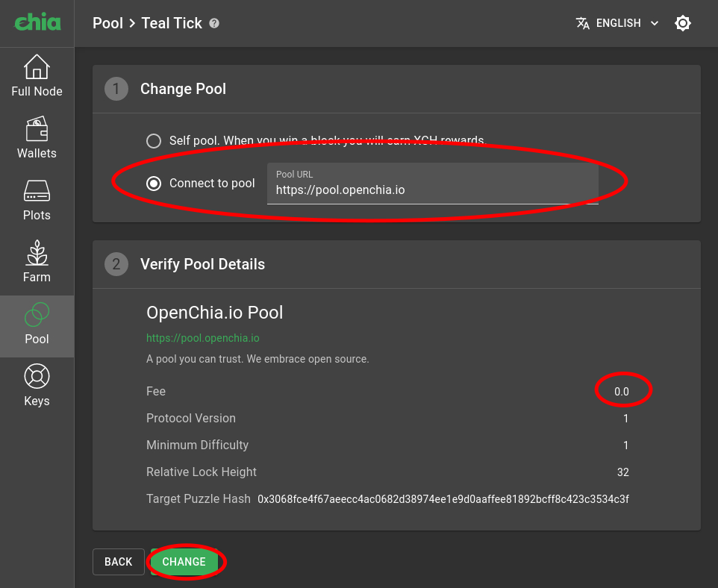
Task: Click the Minimum Difficulty label
Action: click(197, 445)
